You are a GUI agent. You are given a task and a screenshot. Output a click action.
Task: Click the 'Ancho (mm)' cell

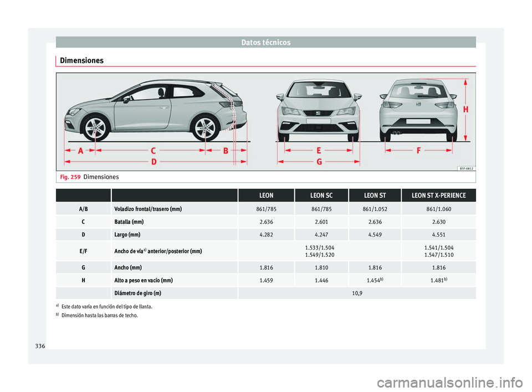click(x=175, y=267)
